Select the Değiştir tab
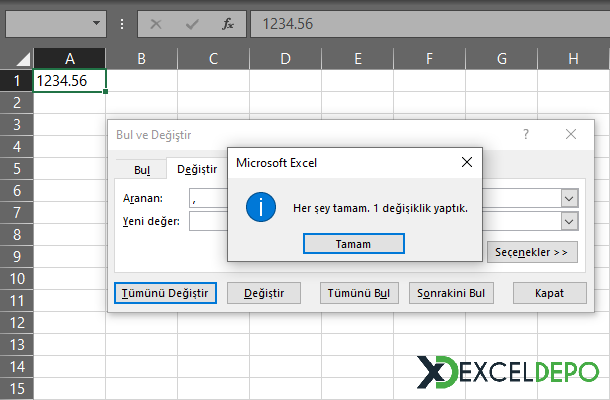Viewport: 610px width, 400px height. click(197, 169)
